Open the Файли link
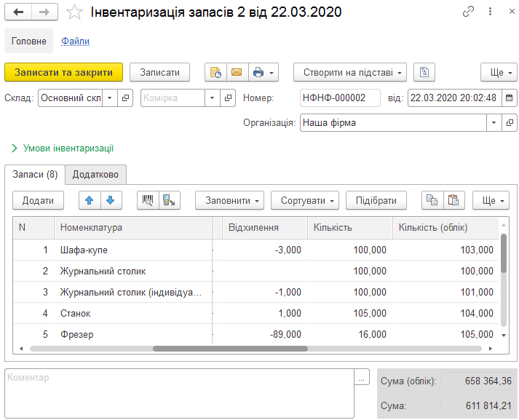The height and width of the screenshot is (420, 519). pos(75,41)
